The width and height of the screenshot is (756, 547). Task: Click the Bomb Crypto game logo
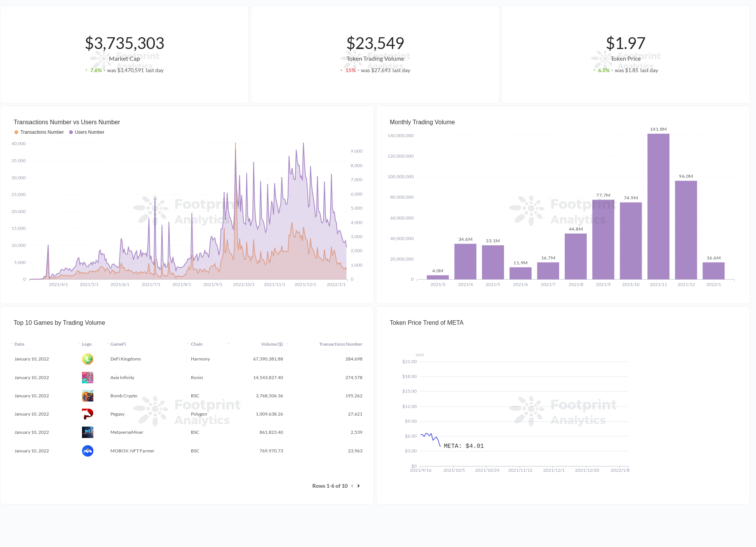coord(87,395)
